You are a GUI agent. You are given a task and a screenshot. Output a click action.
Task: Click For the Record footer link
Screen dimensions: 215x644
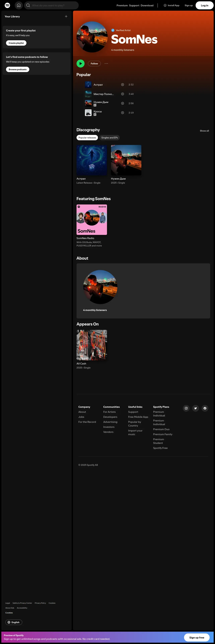point(87,422)
